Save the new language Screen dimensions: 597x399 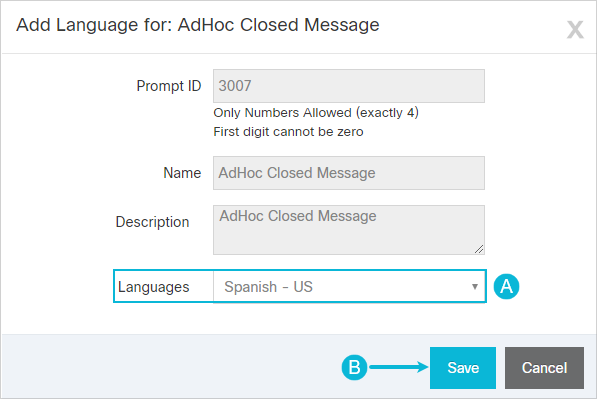[463, 368]
